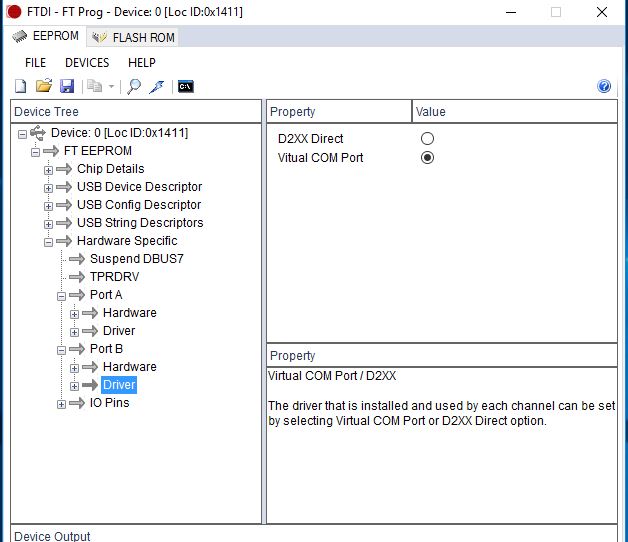628x542 pixels.
Task: Click arrow icon beside FT EEPROM
Action: tap(51, 151)
